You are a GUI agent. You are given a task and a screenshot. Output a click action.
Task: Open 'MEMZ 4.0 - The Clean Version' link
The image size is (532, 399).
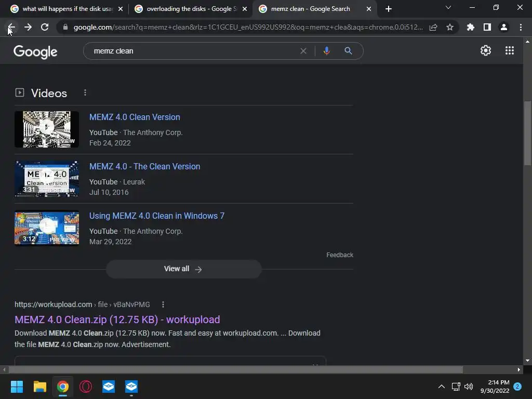pos(144,166)
